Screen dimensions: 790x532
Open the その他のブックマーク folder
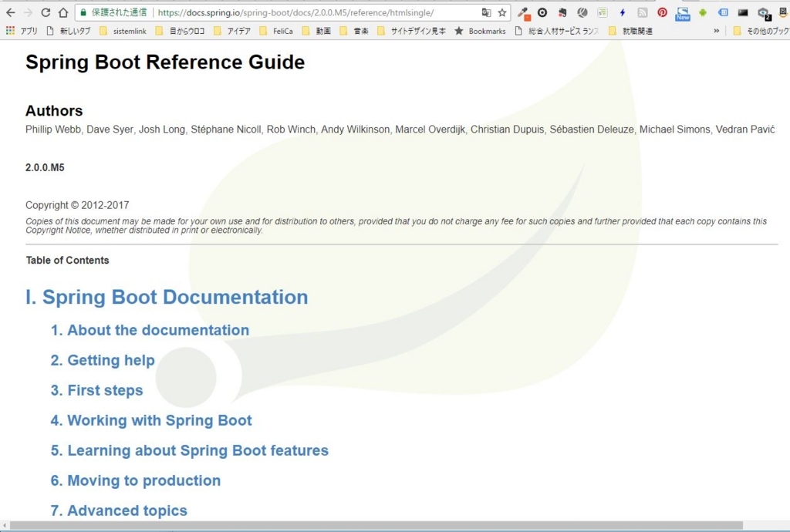(761, 31)
